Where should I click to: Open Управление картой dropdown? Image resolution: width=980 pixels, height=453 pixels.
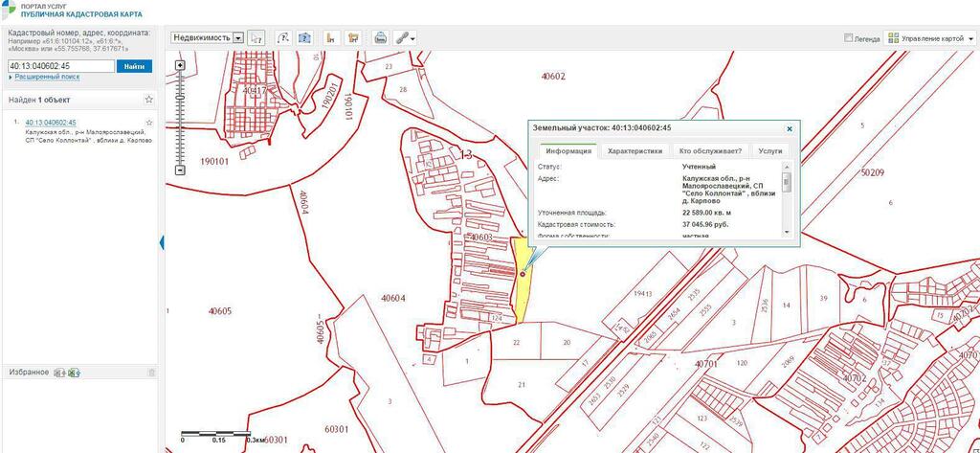coord(931,38)
